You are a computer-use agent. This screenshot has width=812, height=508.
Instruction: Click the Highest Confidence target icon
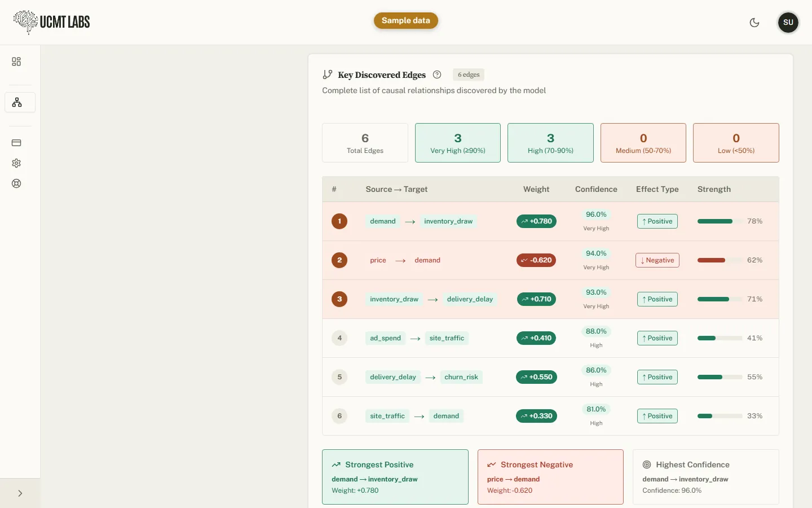pos(647,465)
